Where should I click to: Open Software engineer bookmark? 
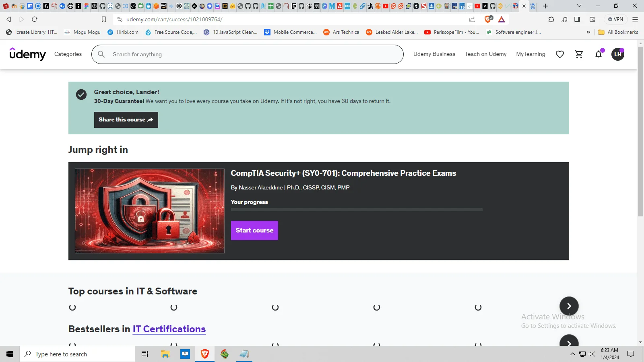click(x=513, y=32)
